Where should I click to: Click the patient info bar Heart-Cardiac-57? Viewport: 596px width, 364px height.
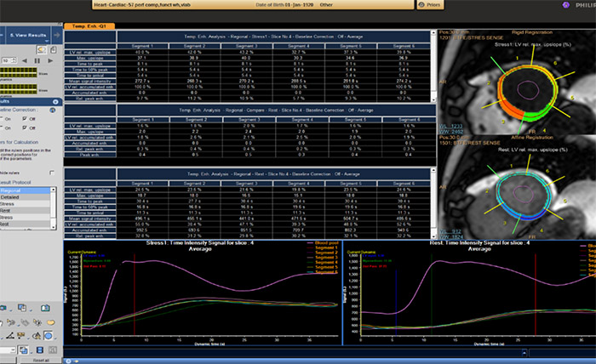click(253, 5)
